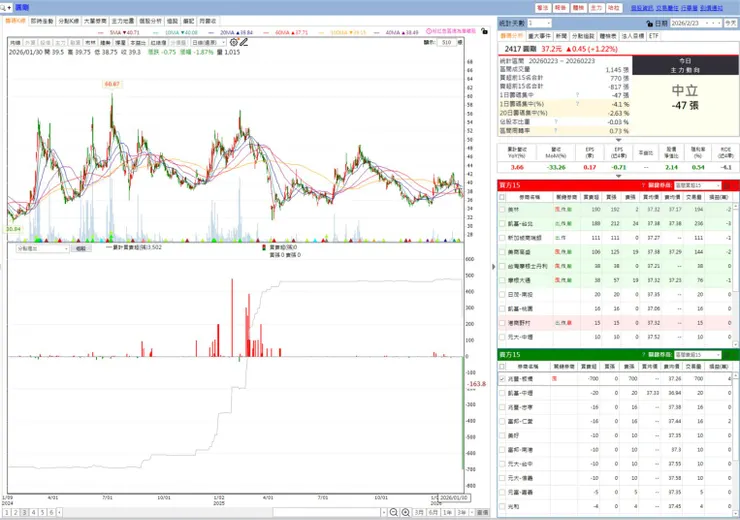740x520 pixels.
Task: Click the 今天 button
Action: [731, 23]
